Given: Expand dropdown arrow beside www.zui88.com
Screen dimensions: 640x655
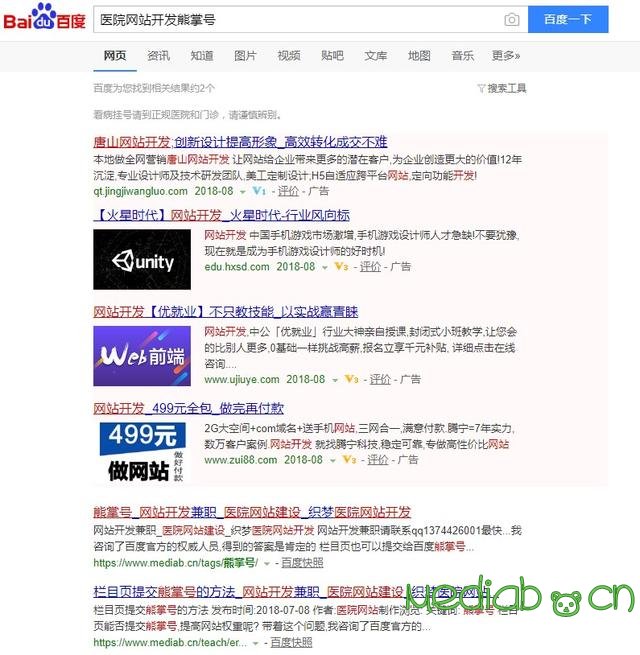Looking at the screenshot, I should pos(333,460).
